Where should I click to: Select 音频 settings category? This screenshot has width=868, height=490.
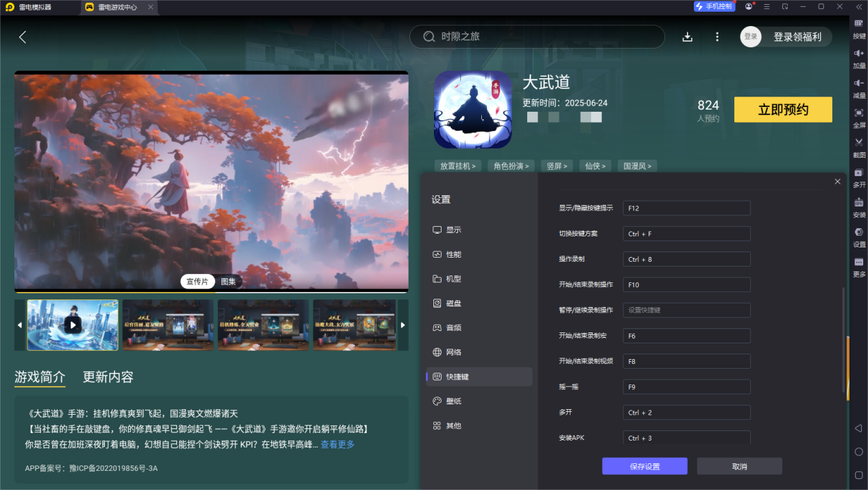pos(479,328)
